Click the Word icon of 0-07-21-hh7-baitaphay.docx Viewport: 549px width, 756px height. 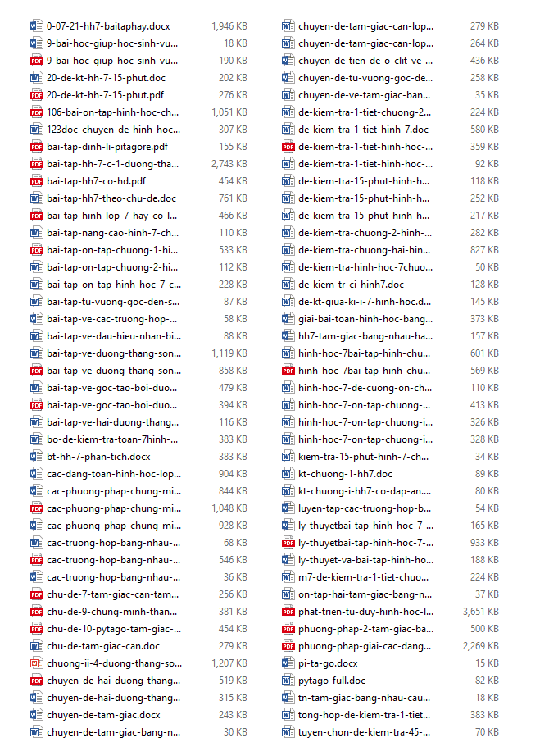point(36,26)
